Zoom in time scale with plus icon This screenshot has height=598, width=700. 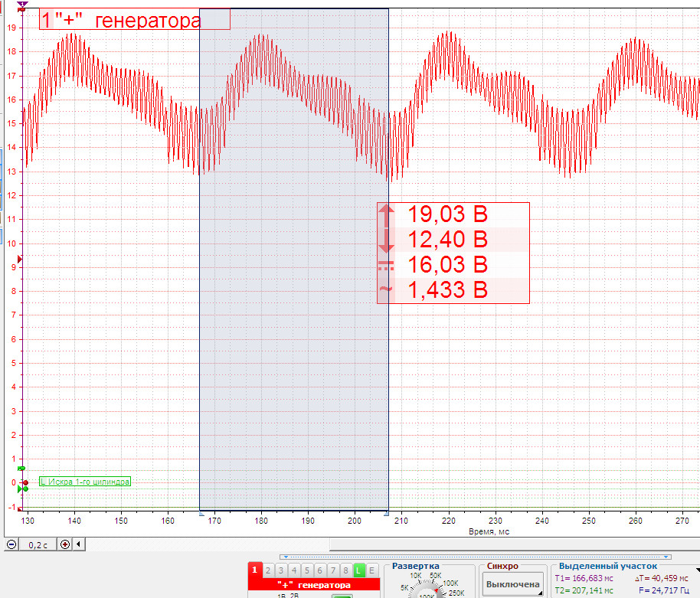tap(65, 544)
